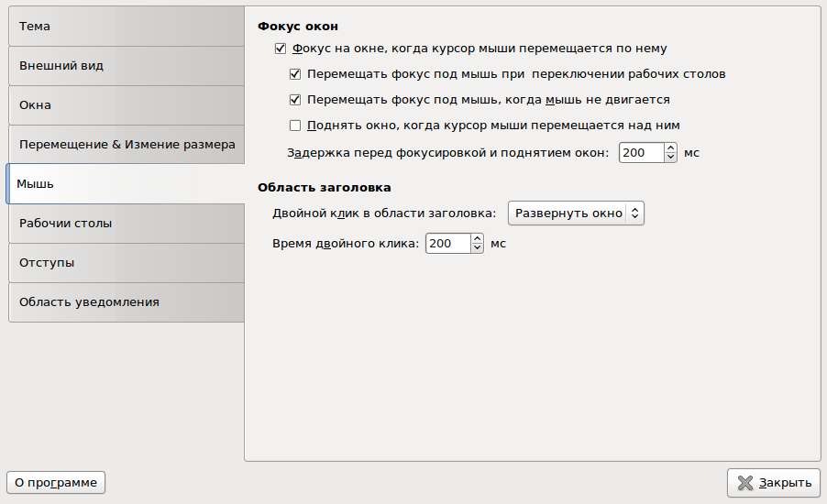Open Развернуть окно double-click action dropdown
This screenshot has width=827, height=504.
click(x=577, y=214)
